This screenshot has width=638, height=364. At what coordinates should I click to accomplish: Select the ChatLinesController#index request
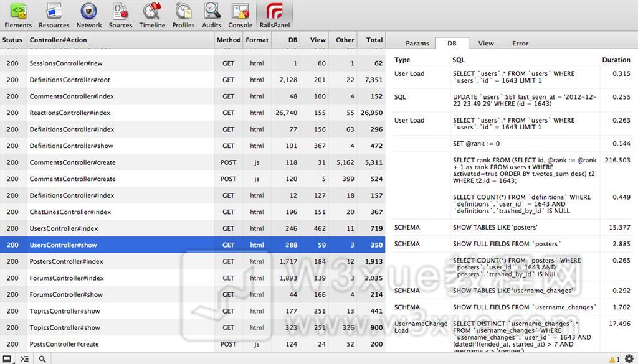point(193,212)
